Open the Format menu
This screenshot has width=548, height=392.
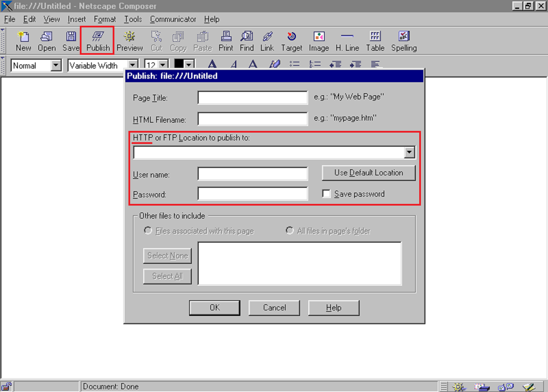coord(105,19)
